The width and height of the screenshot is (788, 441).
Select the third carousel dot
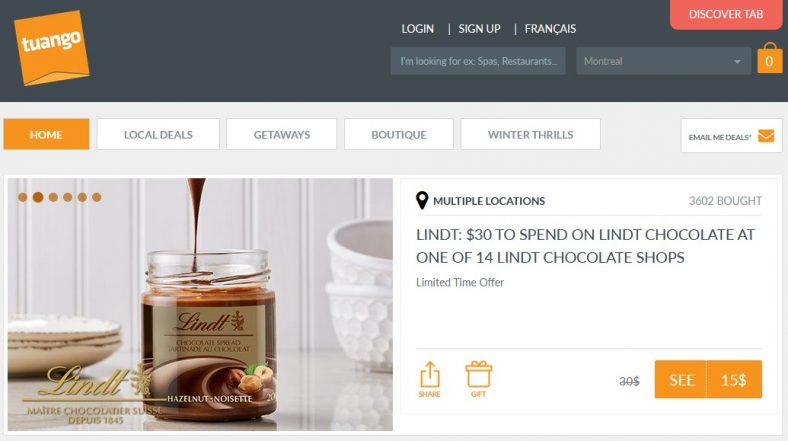tap(53, 197)
